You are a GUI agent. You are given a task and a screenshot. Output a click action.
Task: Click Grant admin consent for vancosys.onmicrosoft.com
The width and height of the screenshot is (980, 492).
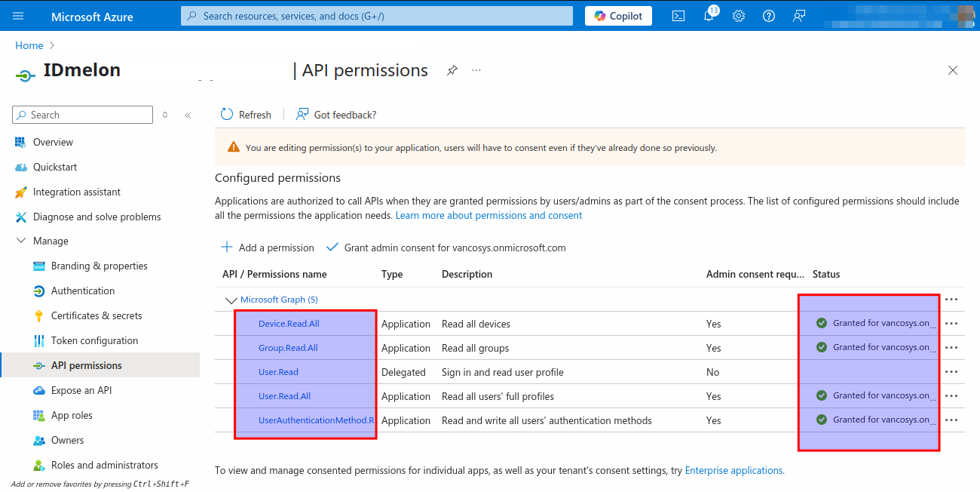click(446, 248)
